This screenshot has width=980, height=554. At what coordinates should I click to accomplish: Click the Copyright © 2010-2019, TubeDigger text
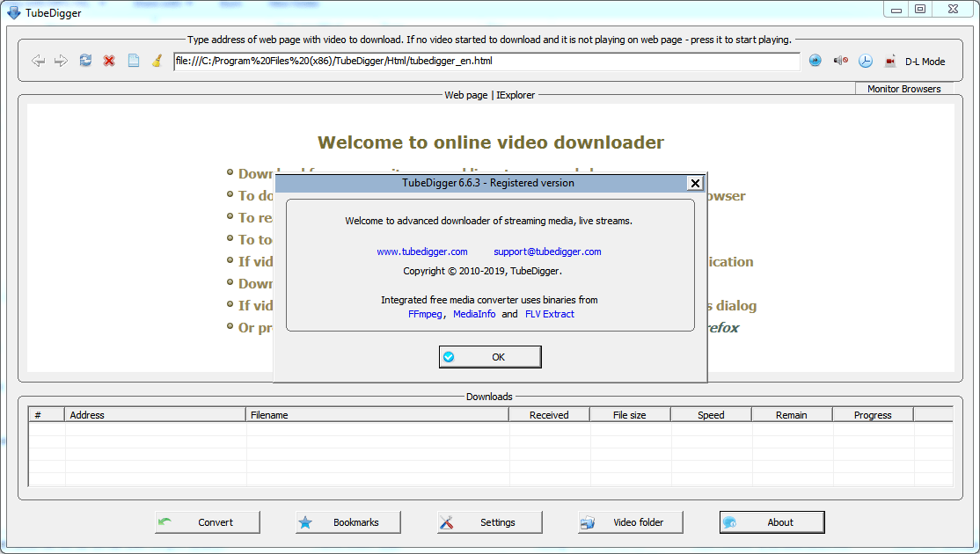[x=482, y=271]
